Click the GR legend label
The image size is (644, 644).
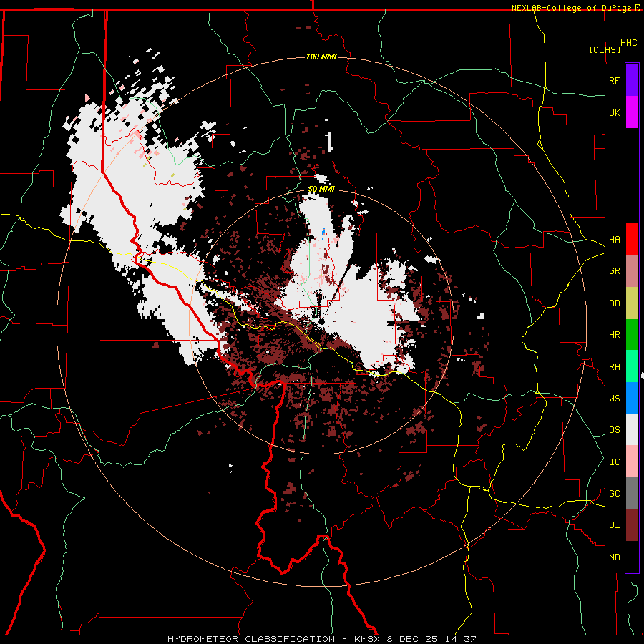tap(614, 271)
